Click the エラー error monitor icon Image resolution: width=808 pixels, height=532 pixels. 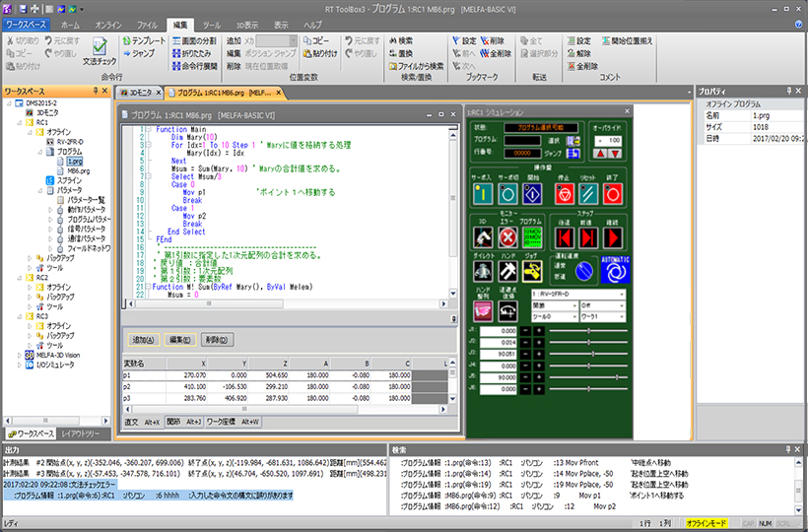click(x=508, y=237)
